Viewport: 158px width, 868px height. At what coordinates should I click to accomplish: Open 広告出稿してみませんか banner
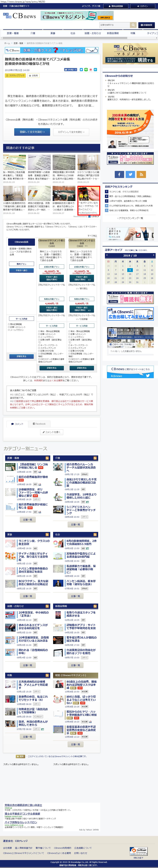tap(130, 314)
